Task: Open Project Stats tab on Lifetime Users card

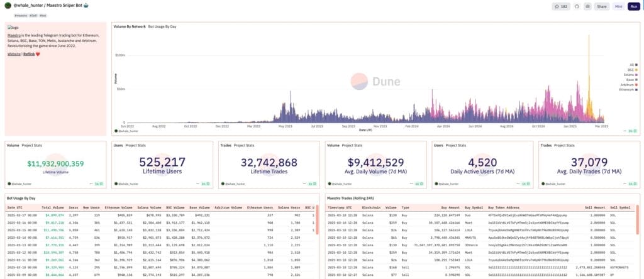Action: pyautogui.click(x=136, y=145)
